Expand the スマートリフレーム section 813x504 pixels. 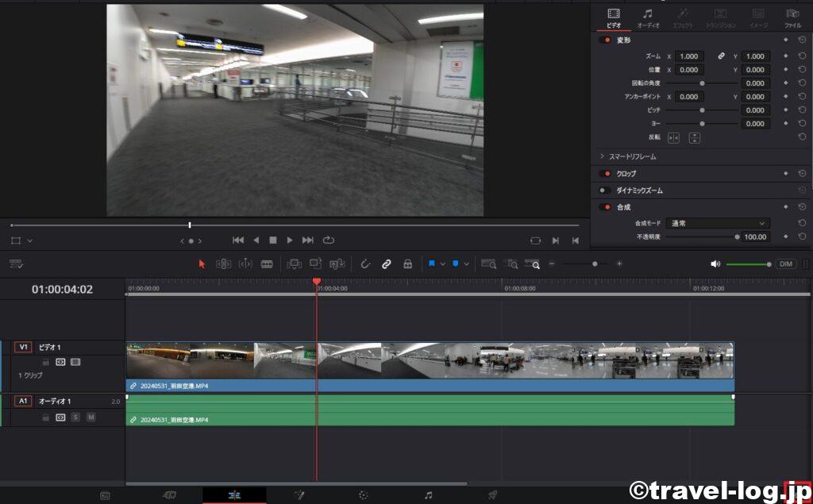602,156
